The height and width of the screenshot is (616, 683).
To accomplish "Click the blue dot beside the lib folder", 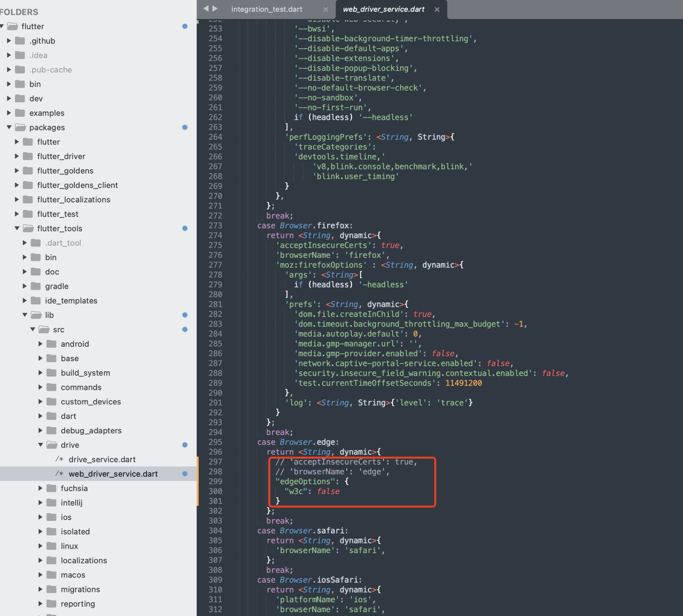I will tap(185, 315).
